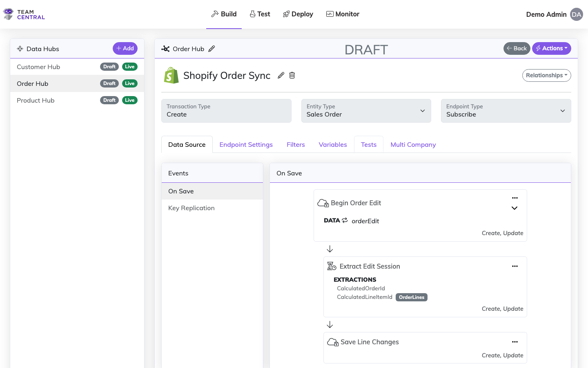Go to the Deploy section
The width and height of the screenshot is (588, 368).
click(298, 14)
